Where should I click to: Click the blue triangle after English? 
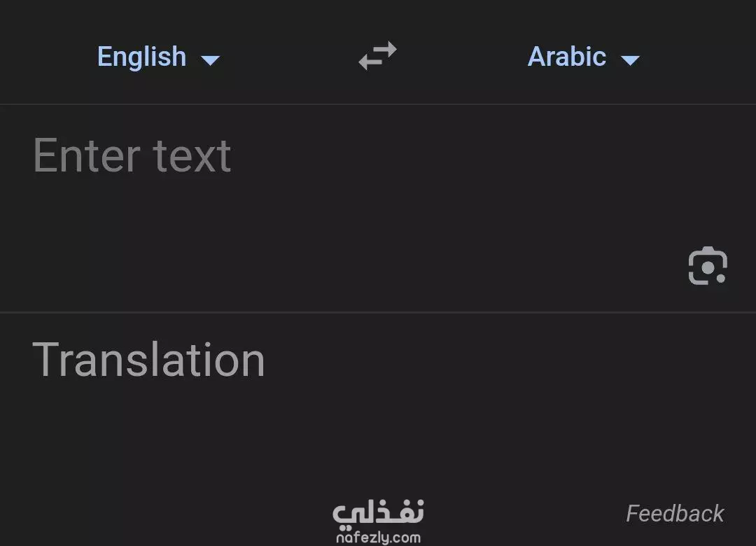(x=210, y=60)
